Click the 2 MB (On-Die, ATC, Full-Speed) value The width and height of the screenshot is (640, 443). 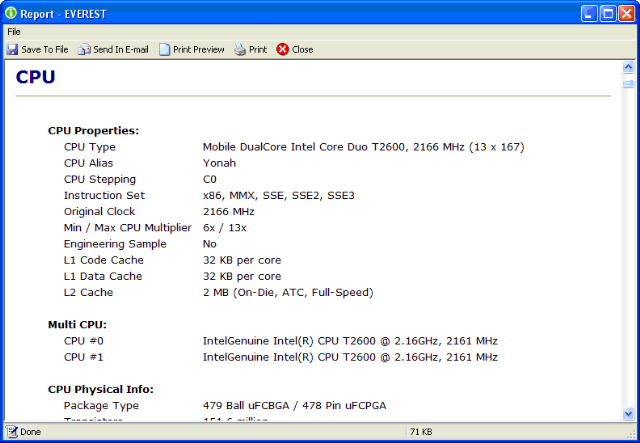pyautogui.click(x=288, y=293)
